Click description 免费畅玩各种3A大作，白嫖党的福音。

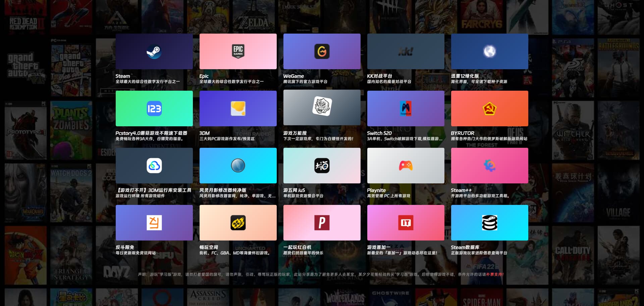click(149, 139)
